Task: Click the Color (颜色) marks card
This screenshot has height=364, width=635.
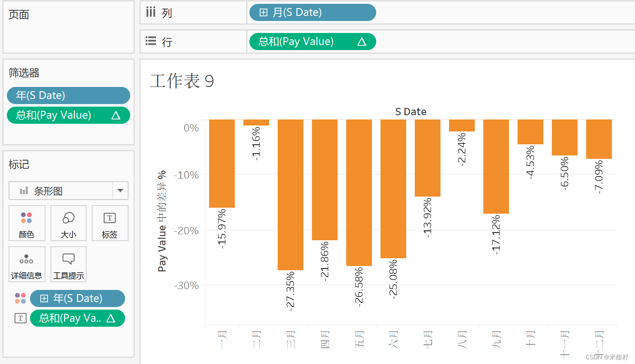Action: (x=27, y=223)
